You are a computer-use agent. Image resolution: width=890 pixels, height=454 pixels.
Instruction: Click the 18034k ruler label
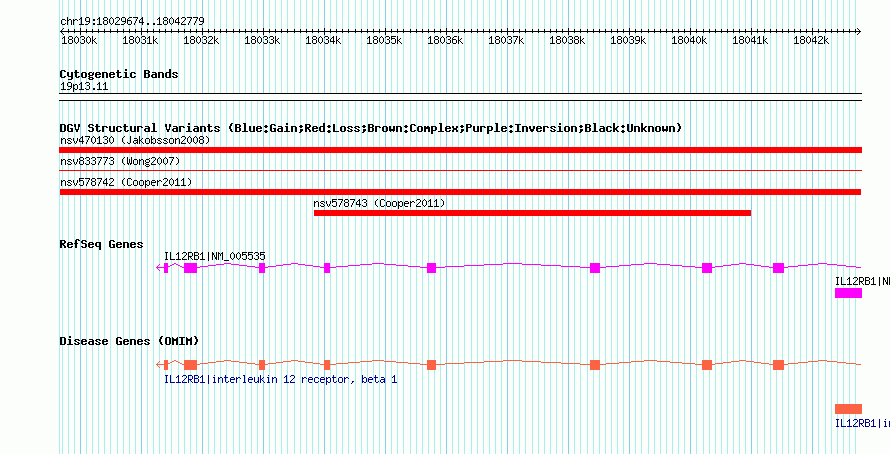(x=324, y=40)
